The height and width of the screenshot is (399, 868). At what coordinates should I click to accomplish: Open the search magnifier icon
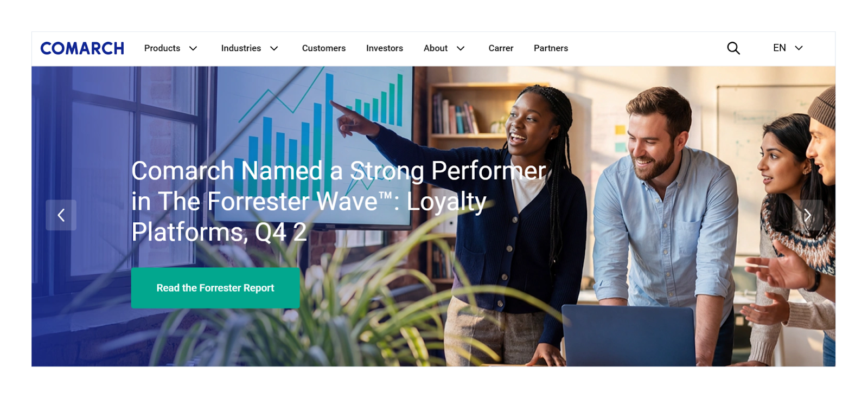click(733, 48)
